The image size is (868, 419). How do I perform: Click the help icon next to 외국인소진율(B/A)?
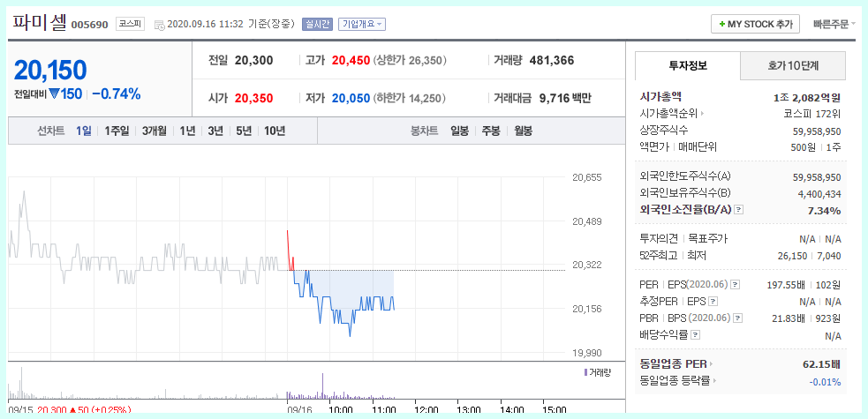point(739,210)
